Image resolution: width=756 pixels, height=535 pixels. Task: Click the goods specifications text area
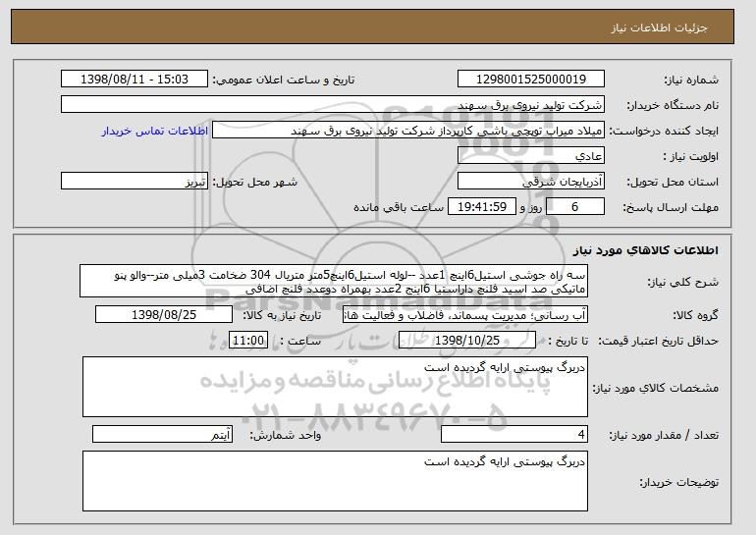click(x=335, y=387)
